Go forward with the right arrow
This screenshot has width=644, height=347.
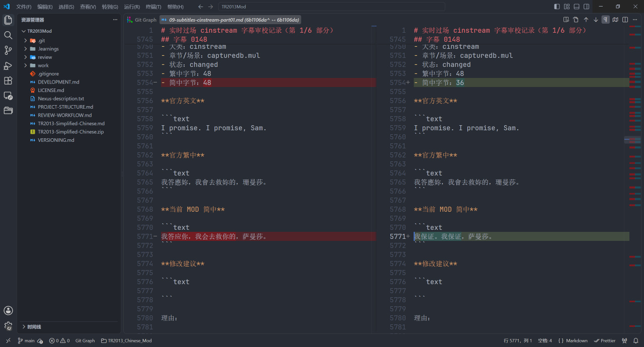(x=210, y=7)
